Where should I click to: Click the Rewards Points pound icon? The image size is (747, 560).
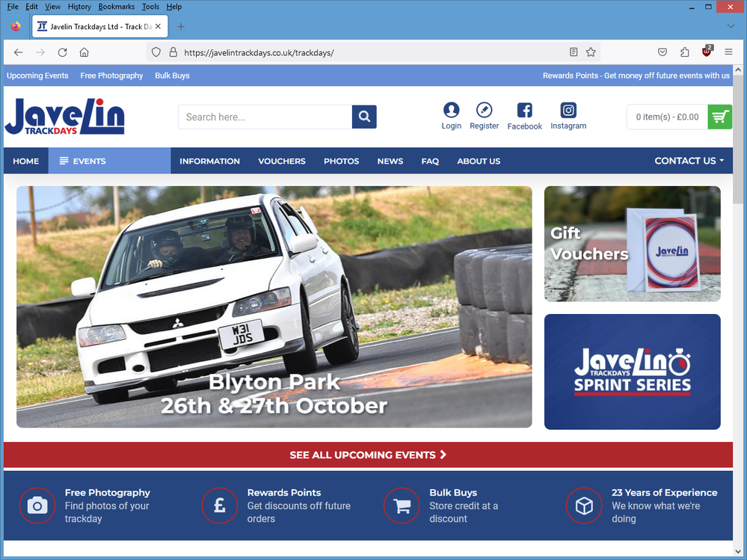[220, 505]
